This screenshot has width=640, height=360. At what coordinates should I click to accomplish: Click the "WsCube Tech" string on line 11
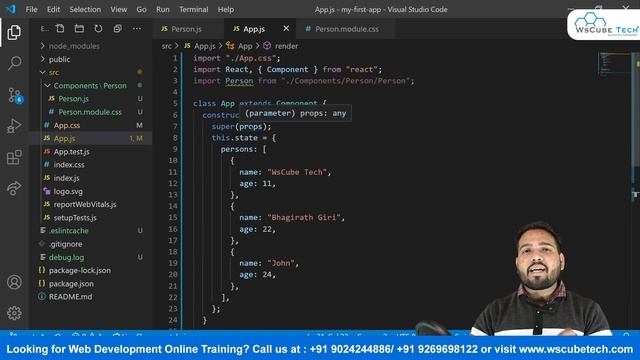[x=297, y=172]
